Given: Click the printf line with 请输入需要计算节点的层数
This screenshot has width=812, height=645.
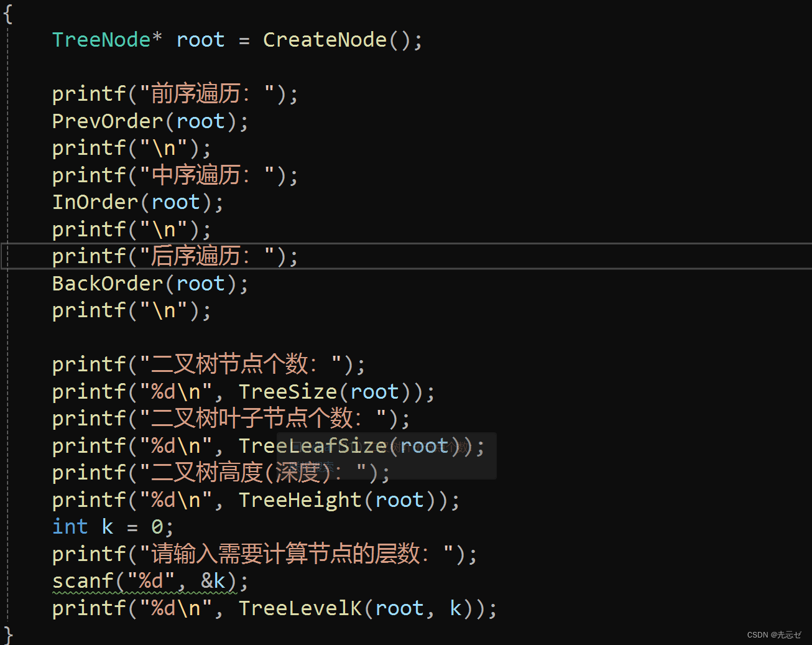Looking at the screenshot, I should coord(265,554).
